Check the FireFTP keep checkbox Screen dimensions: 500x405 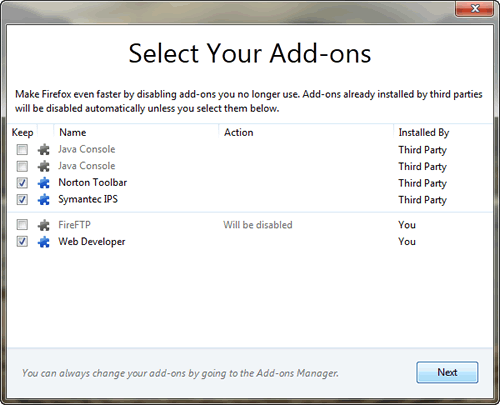coord(22,225)
